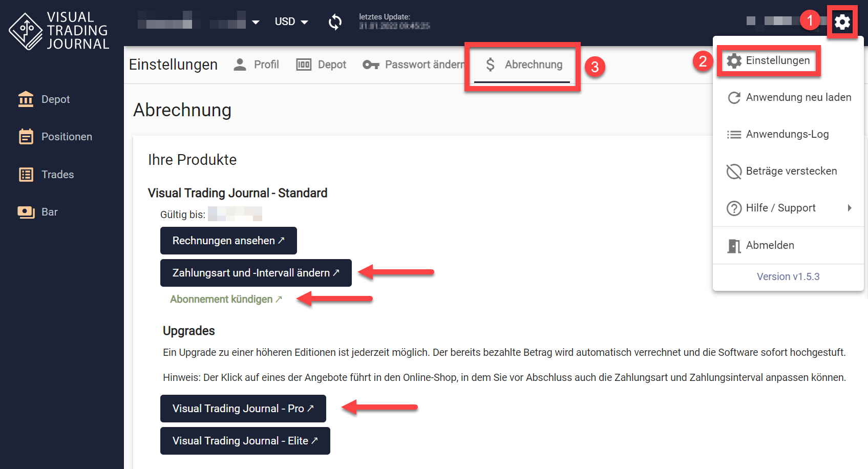Click the Visual Trading Journal logo
Viewport: 868px width, 469px height.
coord(59,31)
